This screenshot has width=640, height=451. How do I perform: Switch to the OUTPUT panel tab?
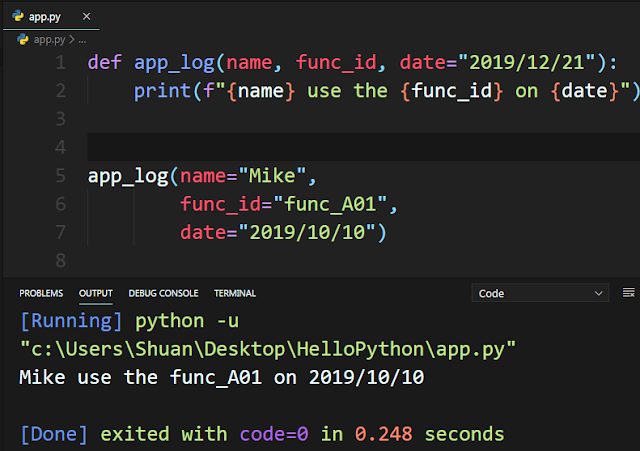click(96, 293)
